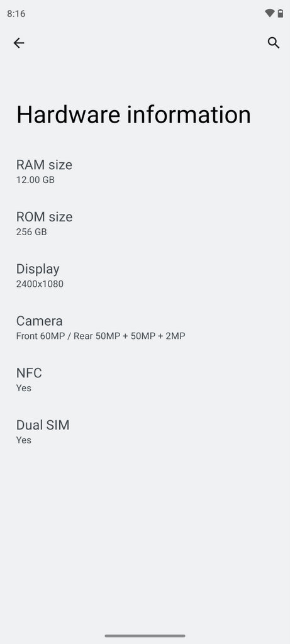Tap the Front 60MP camera details text

click(40, 336)
